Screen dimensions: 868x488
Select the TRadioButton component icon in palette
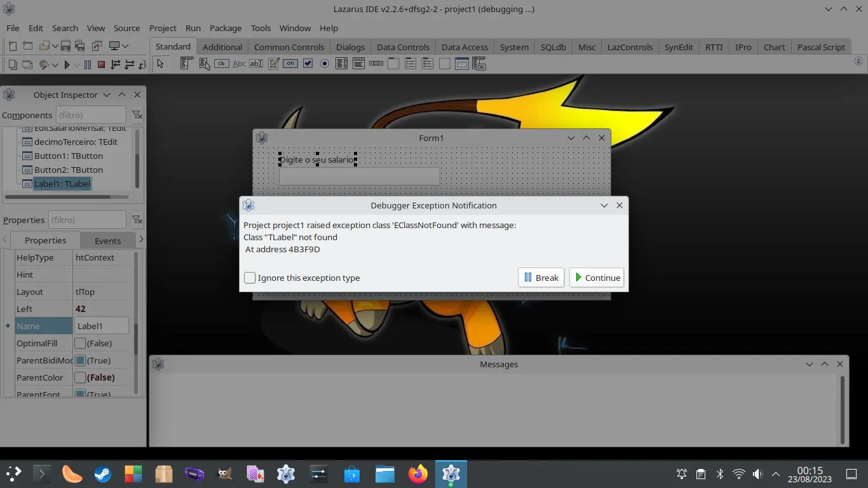point(325,64)
